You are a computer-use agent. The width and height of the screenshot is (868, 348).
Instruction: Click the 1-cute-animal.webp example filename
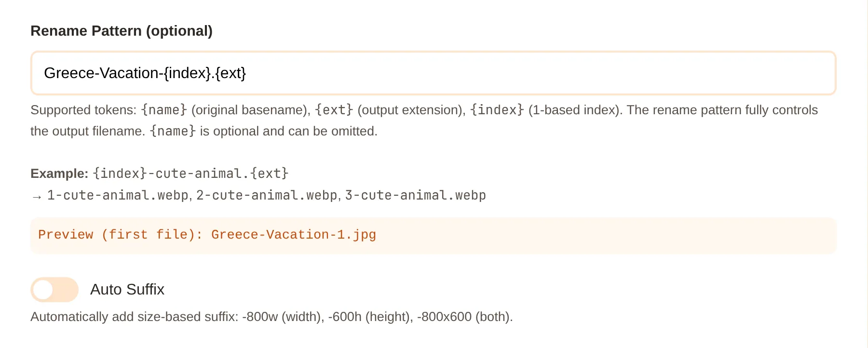[116, 195]
